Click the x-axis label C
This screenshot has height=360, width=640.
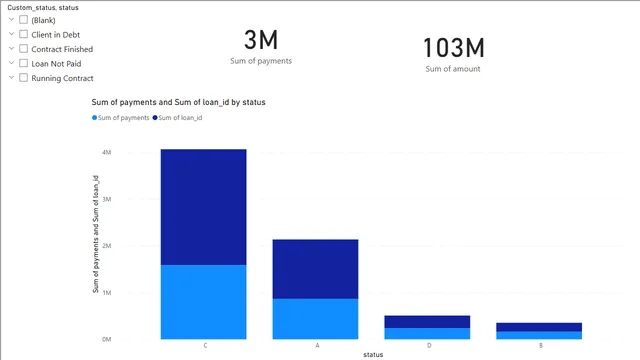coord(205,345)
